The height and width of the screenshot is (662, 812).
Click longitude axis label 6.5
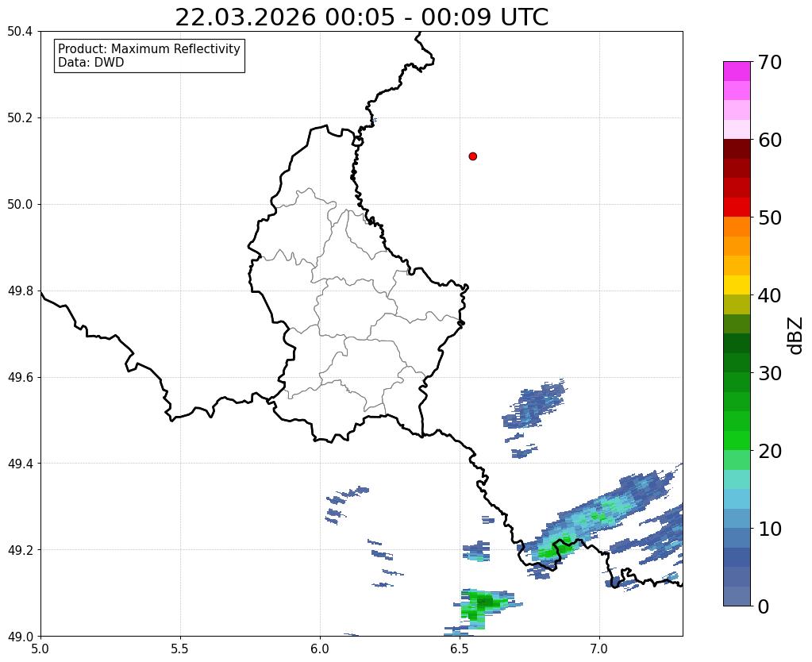tap(460, 649)
